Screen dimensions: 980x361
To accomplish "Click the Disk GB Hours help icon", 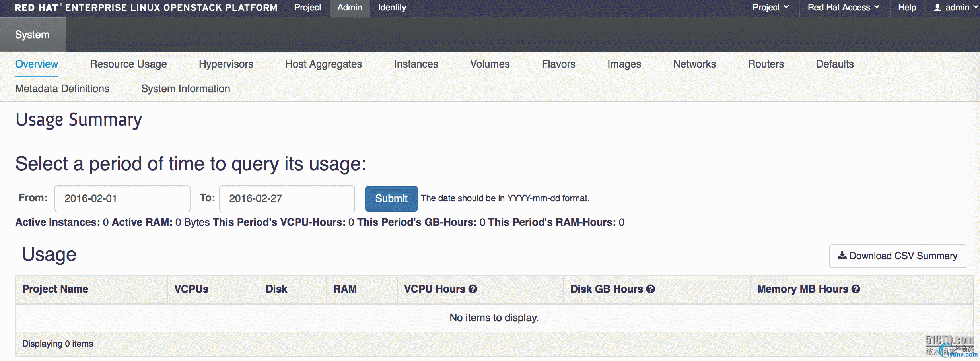I will pyautogui.click(x=650, y=289).
